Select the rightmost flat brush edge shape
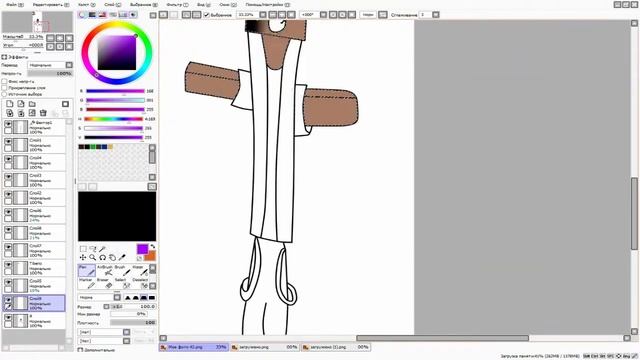Viewport: 640px width, 360px height. pyautogui.click(x=152, y=298)
